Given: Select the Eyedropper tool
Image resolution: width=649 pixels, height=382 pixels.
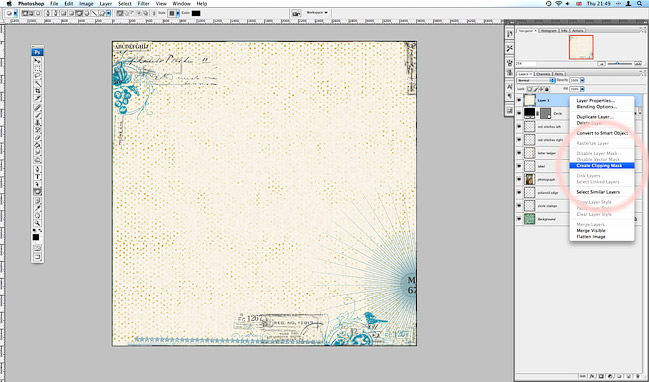Looking at the screenshot, I should point(37,209).
